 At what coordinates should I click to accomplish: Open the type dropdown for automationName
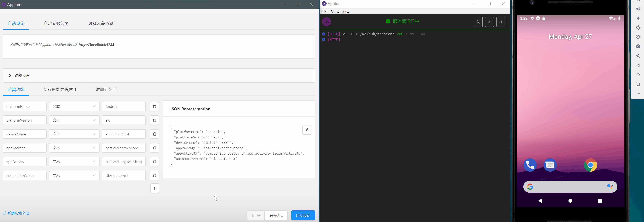(x=74, y=176)
